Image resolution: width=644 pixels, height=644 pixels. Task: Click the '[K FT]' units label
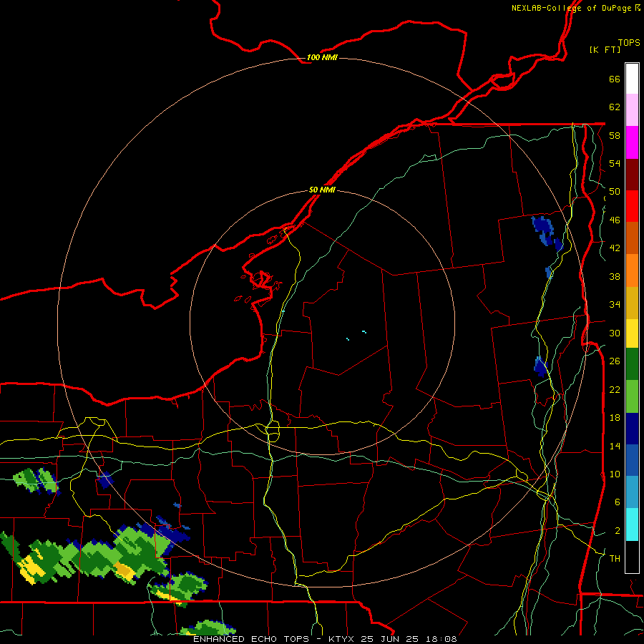(605, 49)
